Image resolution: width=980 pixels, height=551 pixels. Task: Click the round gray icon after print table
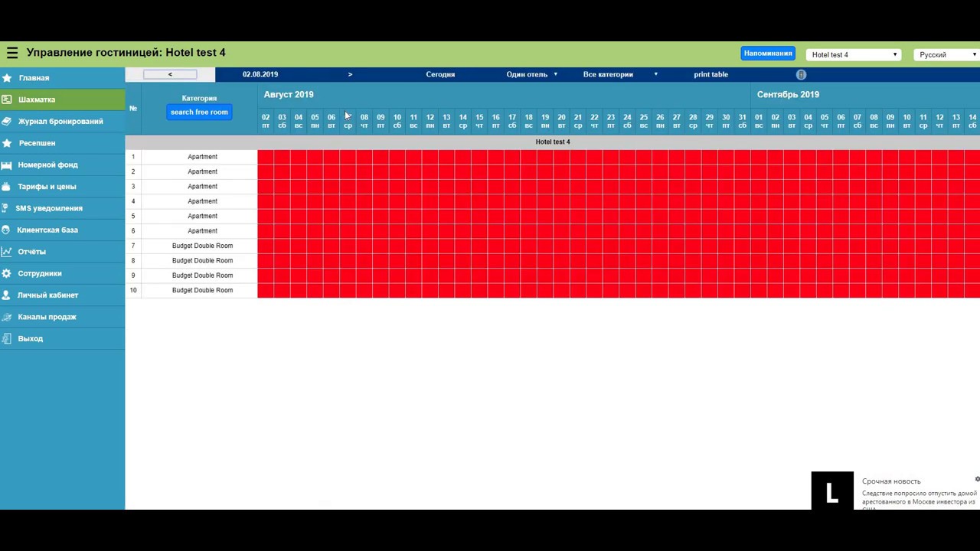801,75
